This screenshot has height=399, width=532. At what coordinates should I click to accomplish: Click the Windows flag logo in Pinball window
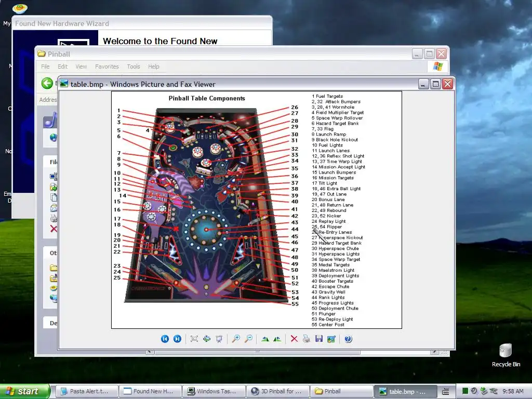[437, 66]
